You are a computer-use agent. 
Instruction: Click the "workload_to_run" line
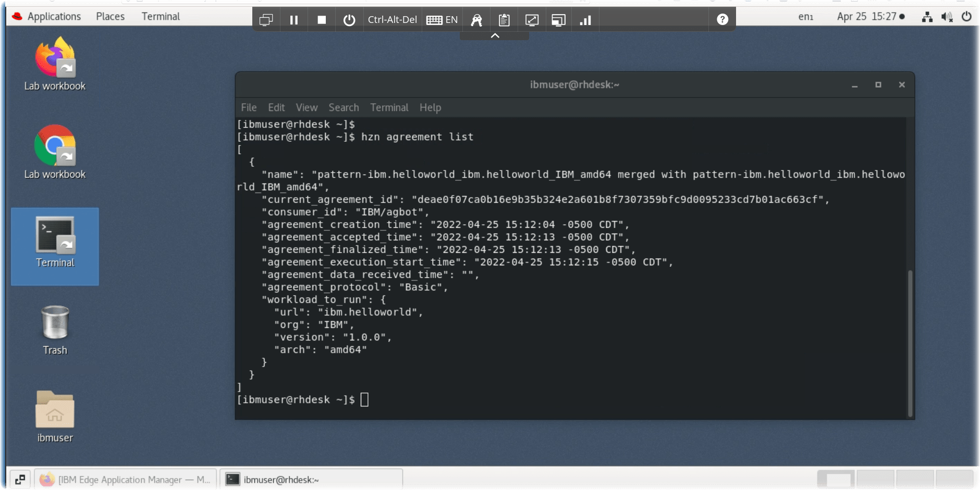pos(324,300)
